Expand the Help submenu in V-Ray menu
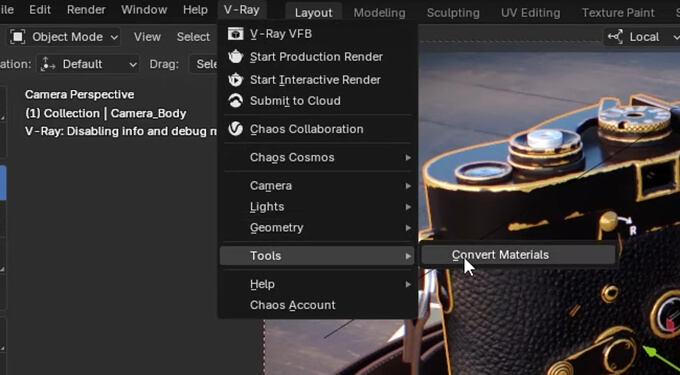 coord(318,284)
